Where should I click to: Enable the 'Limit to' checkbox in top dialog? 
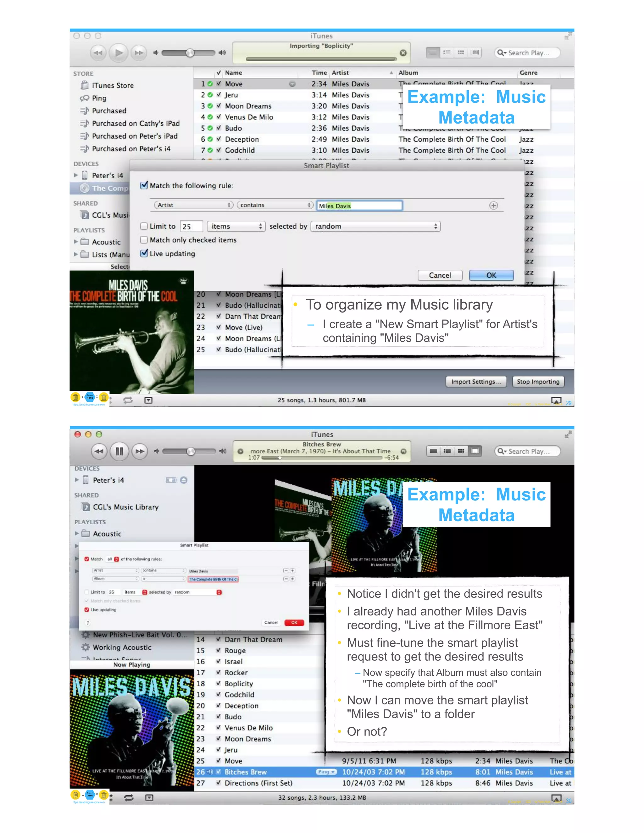144,226
